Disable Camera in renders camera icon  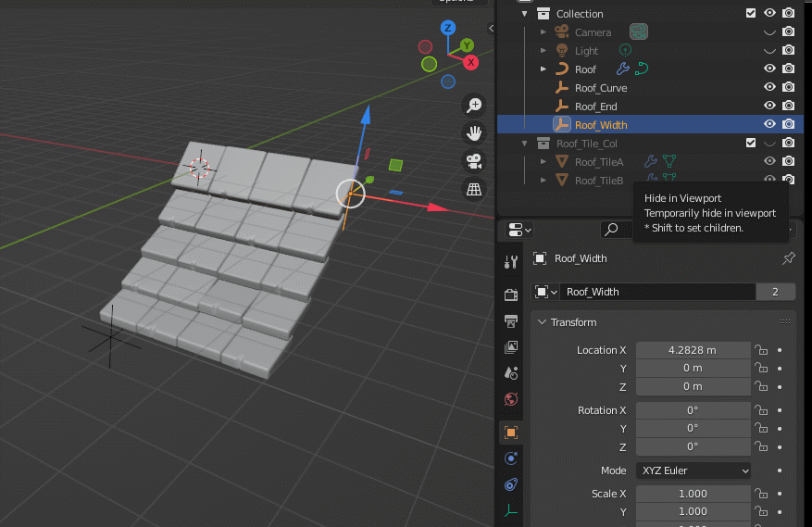(789, 31)
